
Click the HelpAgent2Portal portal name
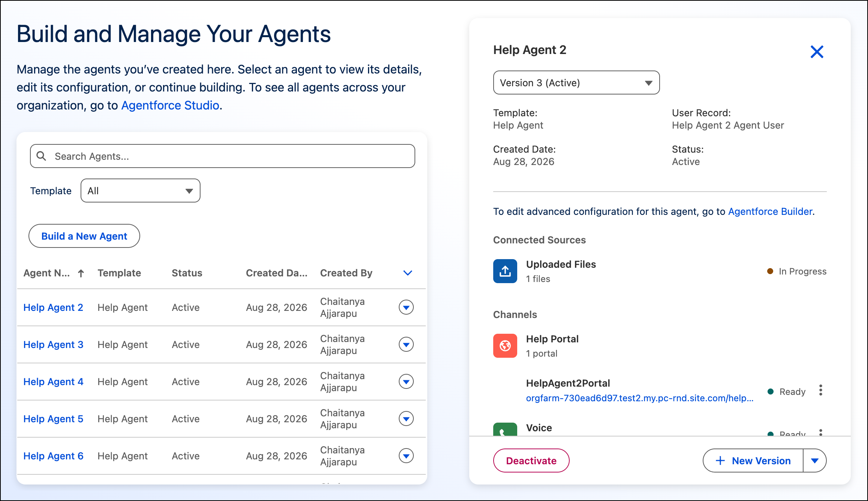568,383
